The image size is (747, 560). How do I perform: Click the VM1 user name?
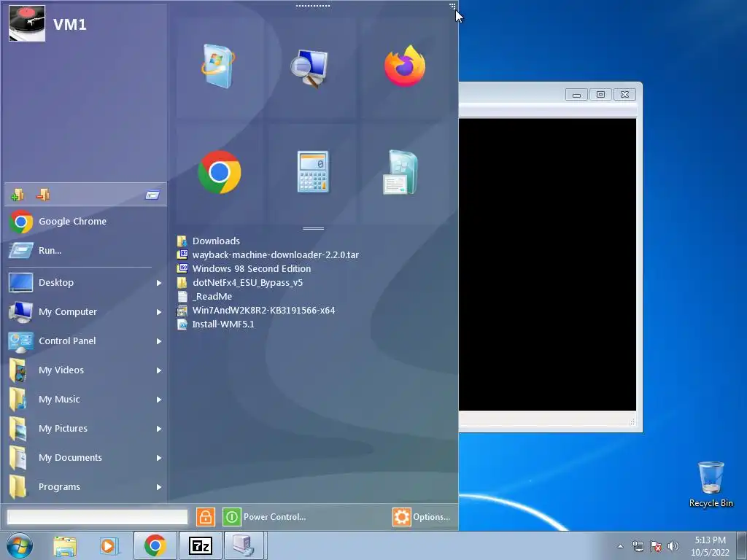69,24
